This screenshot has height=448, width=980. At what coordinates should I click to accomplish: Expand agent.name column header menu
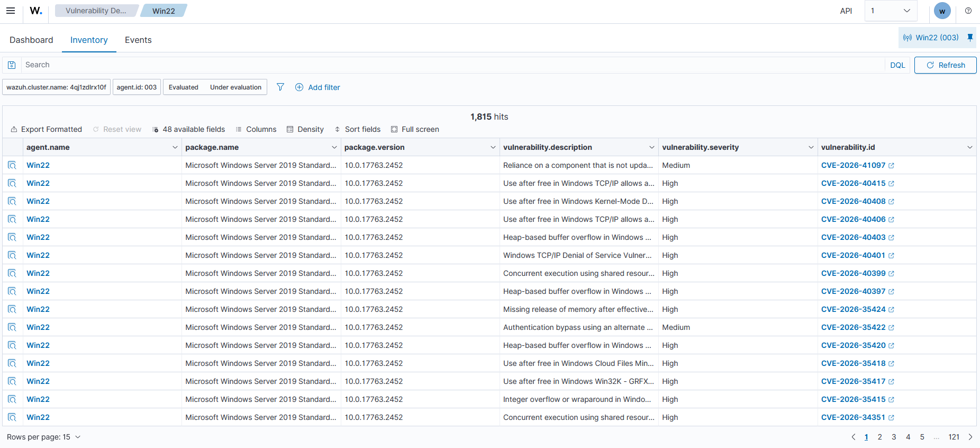click(x=175, y=147)
